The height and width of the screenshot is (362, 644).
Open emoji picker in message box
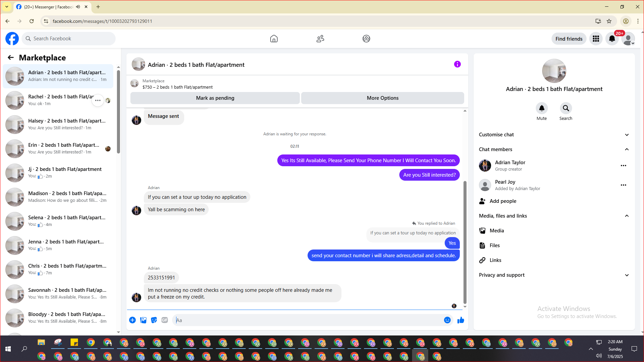447,320
